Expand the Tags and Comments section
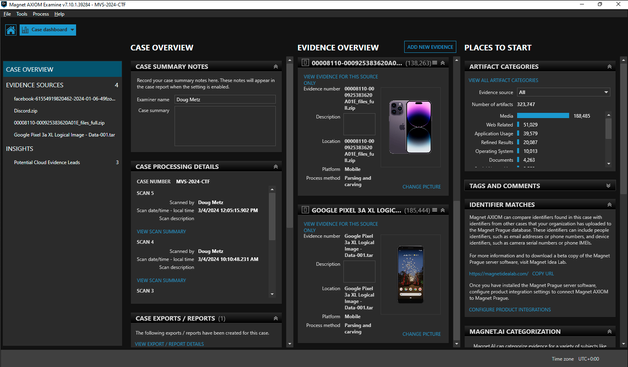 click(x=608, y=186)
